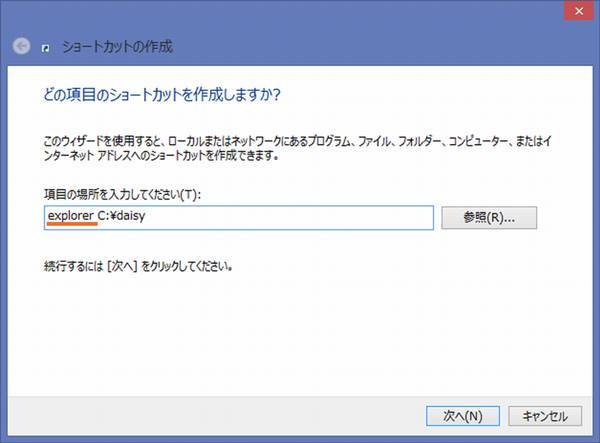
Task: Place the cursor in the C:¥daisy path text
Action: pos(121,216)
